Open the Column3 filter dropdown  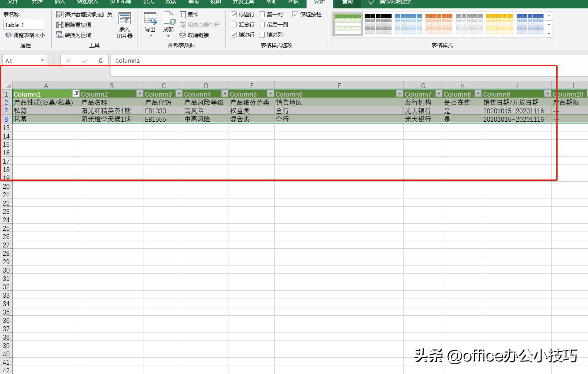(x=179, y=93)
